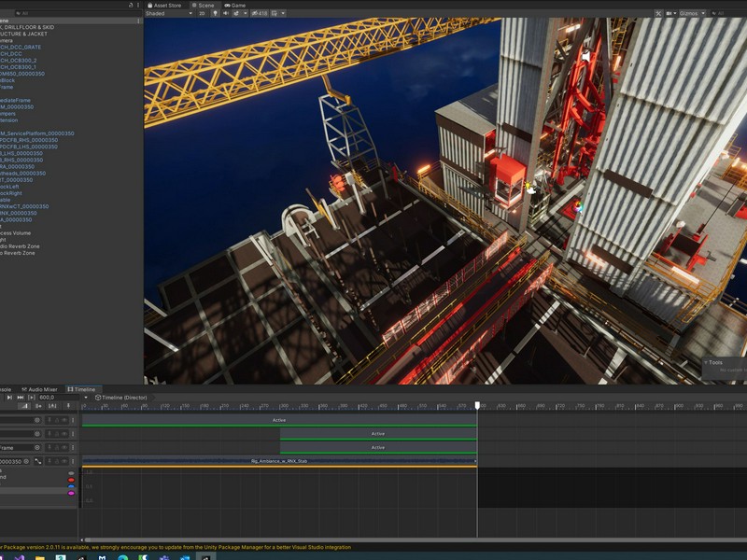Image resolution: width=747 pixels, height=560 pixels.
Task: Open grid settings dropdown arrow
Action: click(283, 13)
